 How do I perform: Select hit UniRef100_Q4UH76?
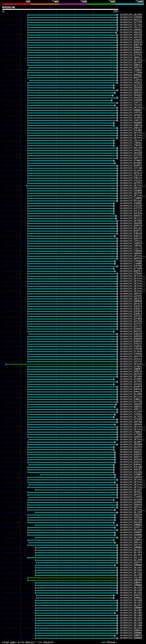tap(131, 595)
